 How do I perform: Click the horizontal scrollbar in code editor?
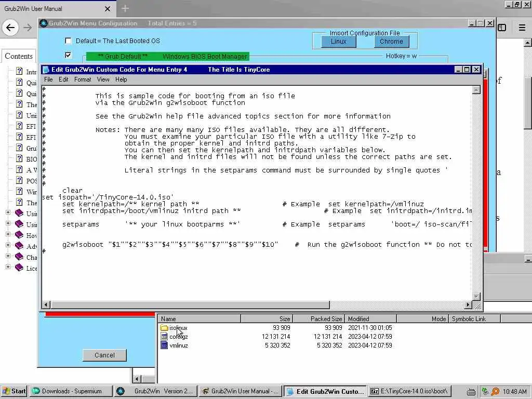tap(190, 304)
